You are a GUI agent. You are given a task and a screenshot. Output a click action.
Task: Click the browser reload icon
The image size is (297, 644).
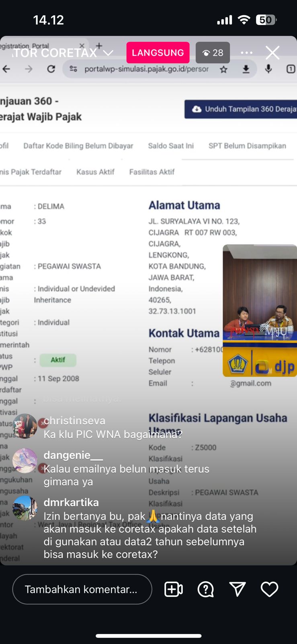(51, 69)
